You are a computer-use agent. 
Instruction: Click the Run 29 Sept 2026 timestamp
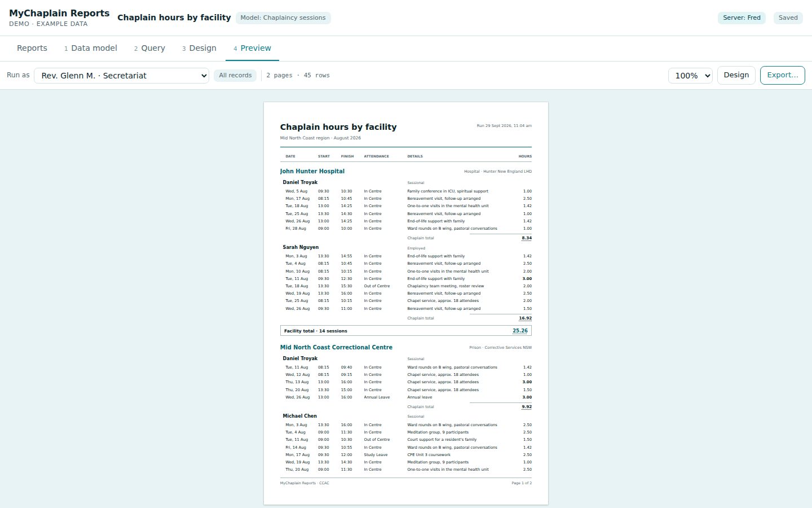504,126
